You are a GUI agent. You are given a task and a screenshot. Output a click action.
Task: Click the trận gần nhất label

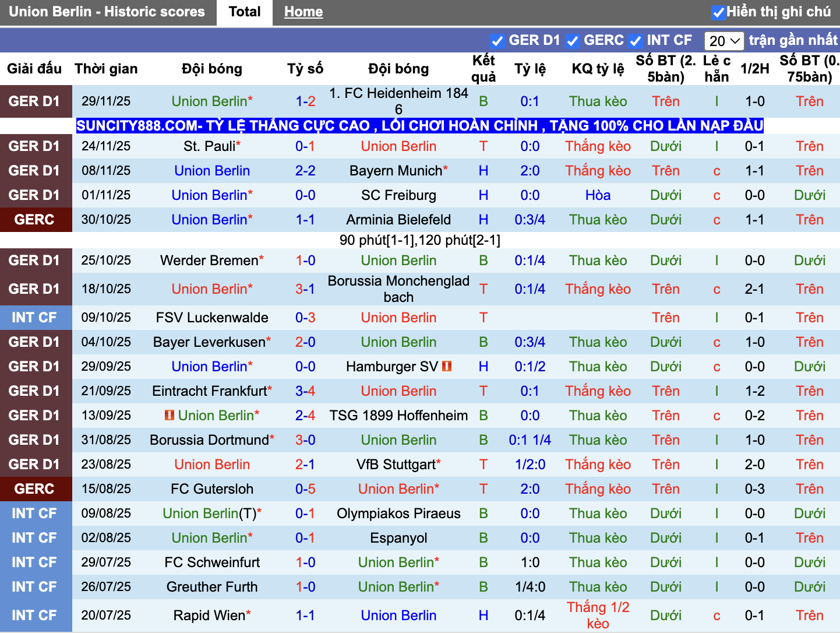coord(793,40)
